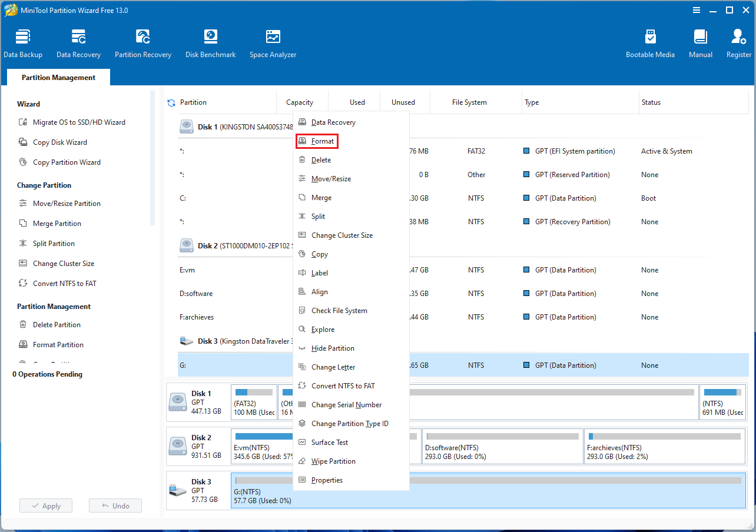Image resolution: width=756 pixels, height=532 pixels.
Task: Register MiniTool Partition Wizard
Action: coord(738,42)
